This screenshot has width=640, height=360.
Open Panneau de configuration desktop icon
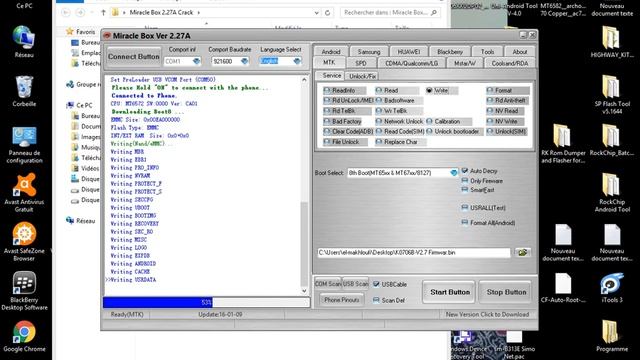tap(24, 145)
